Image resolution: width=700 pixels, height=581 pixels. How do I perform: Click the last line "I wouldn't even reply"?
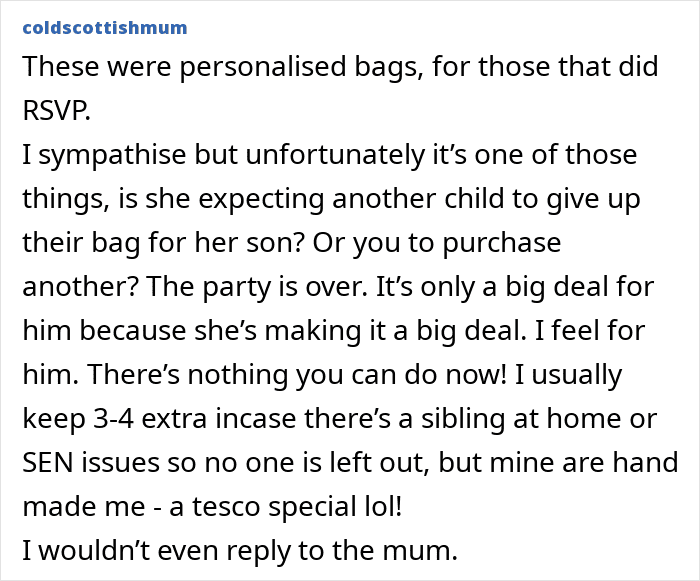click(x=142, y=551)
